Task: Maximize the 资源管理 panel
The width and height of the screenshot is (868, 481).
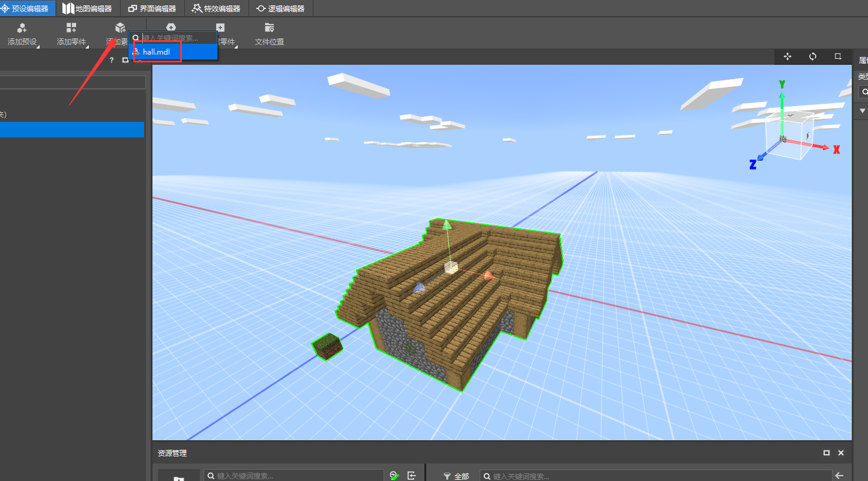Action: point(827,453)
